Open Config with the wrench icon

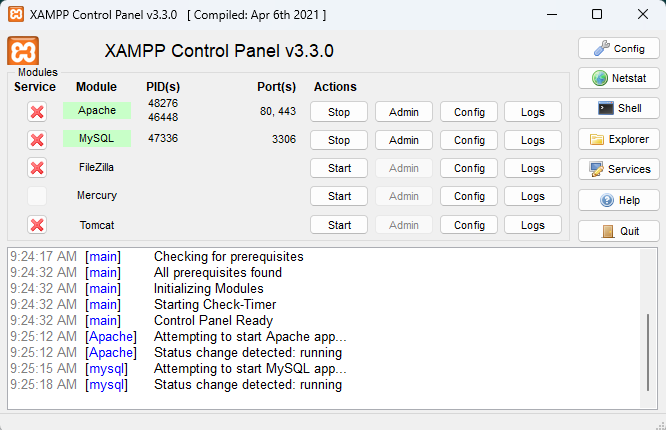[x=618, y=48]
